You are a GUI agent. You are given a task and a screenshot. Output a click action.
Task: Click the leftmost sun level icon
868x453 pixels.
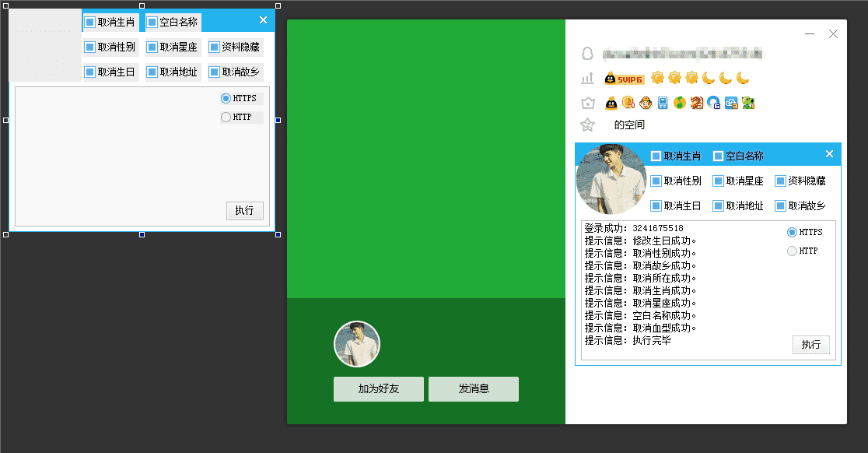(657, 78)
